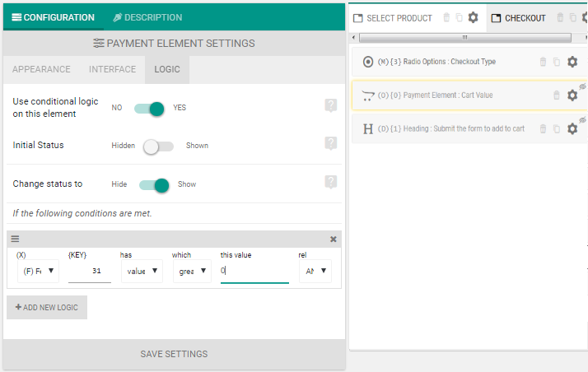588x372 pixels.
Task: Click the Save Settings button
Action: tap(174, 354)
